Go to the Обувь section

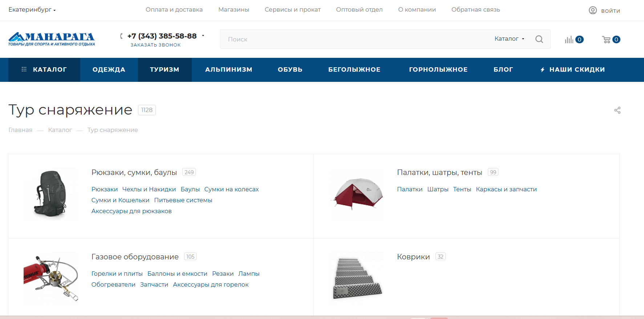(x=290, y=69)
